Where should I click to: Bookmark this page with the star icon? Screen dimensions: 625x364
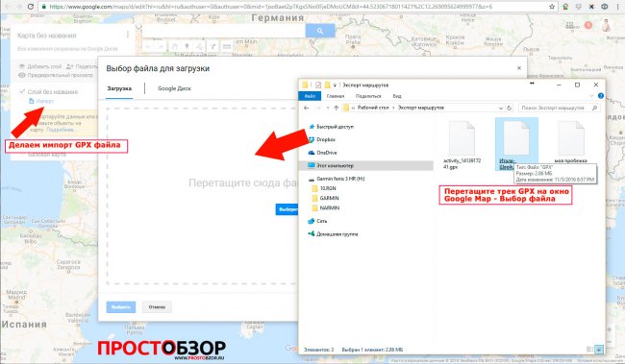tap(552, 7)
